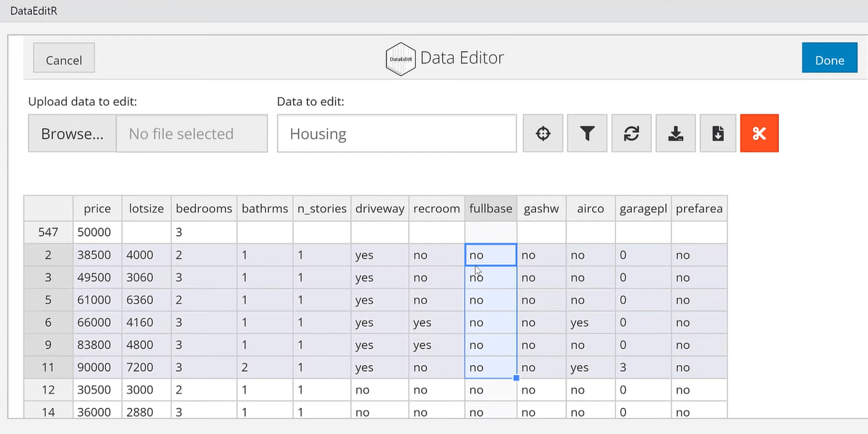Click driveway no cell in row 12
868x434 pixels.
point(379,390)
